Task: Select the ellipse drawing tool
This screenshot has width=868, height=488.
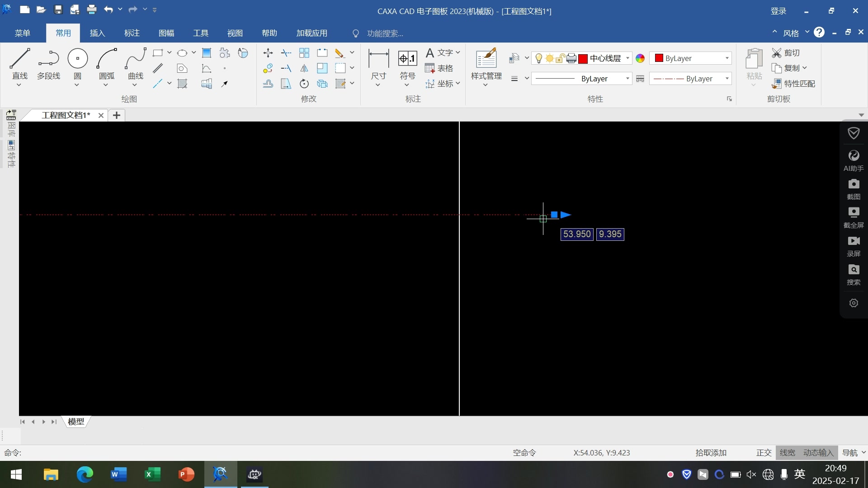Action: pyautogui.click(x=182, y=53)
